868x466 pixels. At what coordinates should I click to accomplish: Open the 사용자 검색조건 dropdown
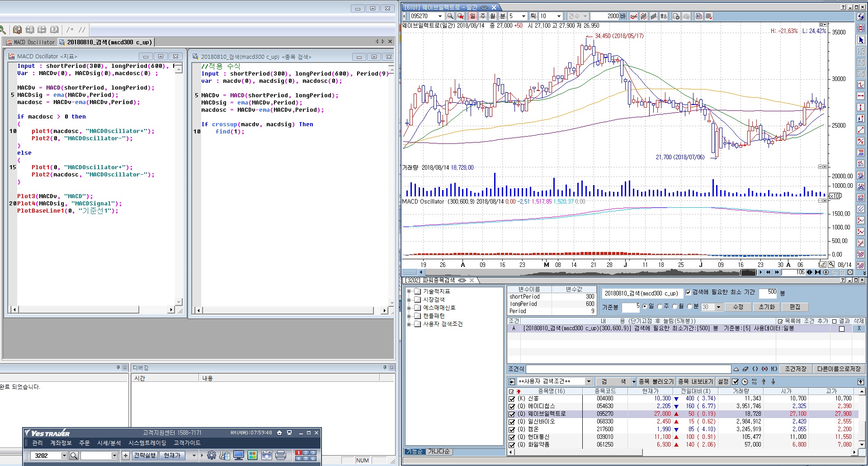click(588, 382)
